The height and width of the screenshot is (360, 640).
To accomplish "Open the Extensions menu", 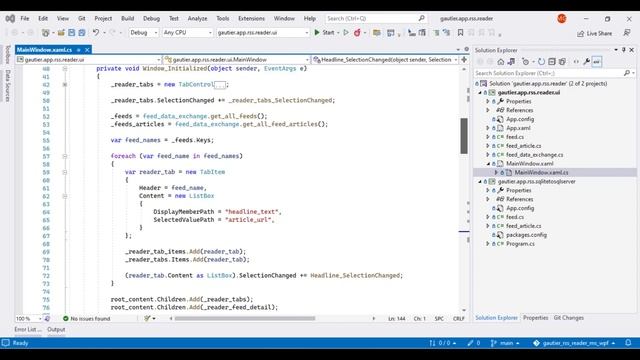I will point(251,18).
